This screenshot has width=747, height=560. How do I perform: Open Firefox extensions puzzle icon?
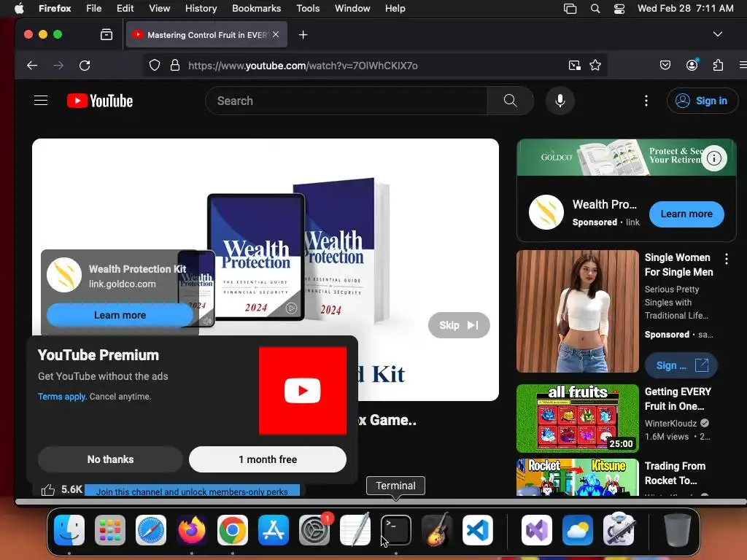pos(718,65)
